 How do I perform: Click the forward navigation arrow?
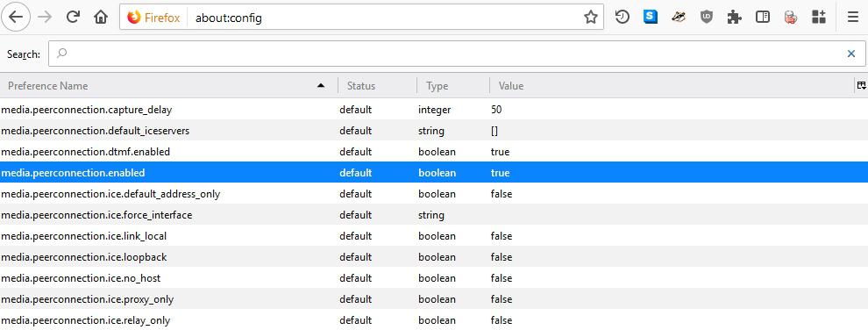click(x=45, y=18)
